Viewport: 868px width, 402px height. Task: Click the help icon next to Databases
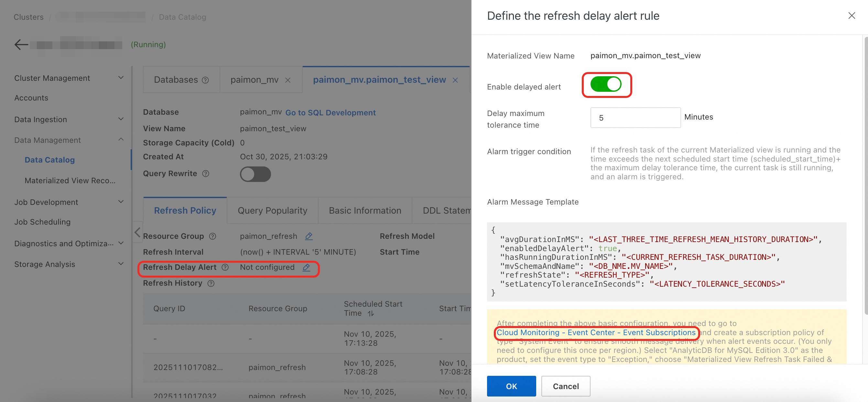[205, 80]
